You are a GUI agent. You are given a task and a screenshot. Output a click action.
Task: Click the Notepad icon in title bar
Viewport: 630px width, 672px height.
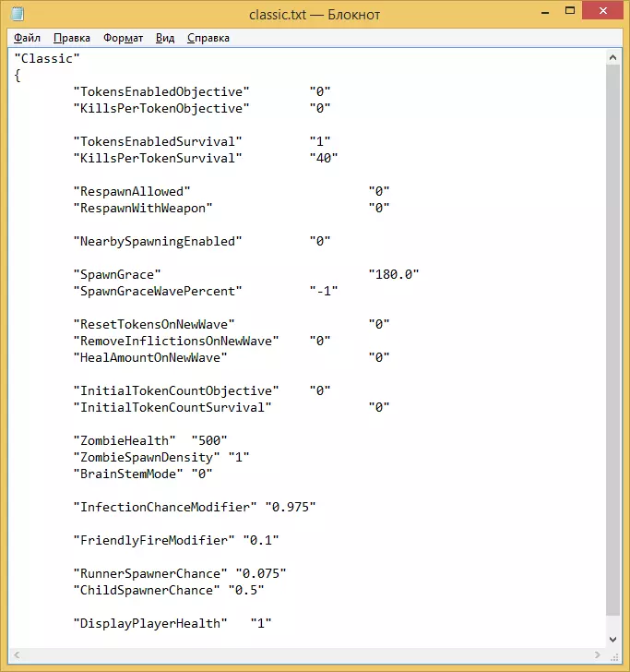[18, 14]
